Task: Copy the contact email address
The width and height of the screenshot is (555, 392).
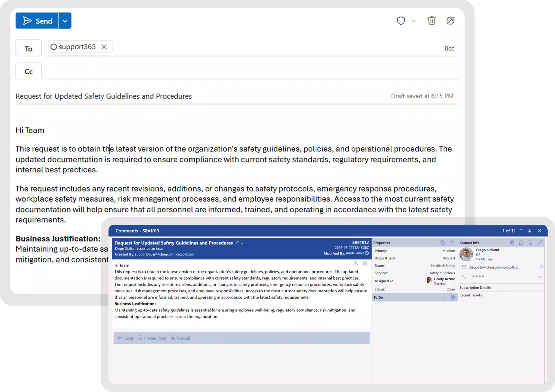Action: click(540, 267)
